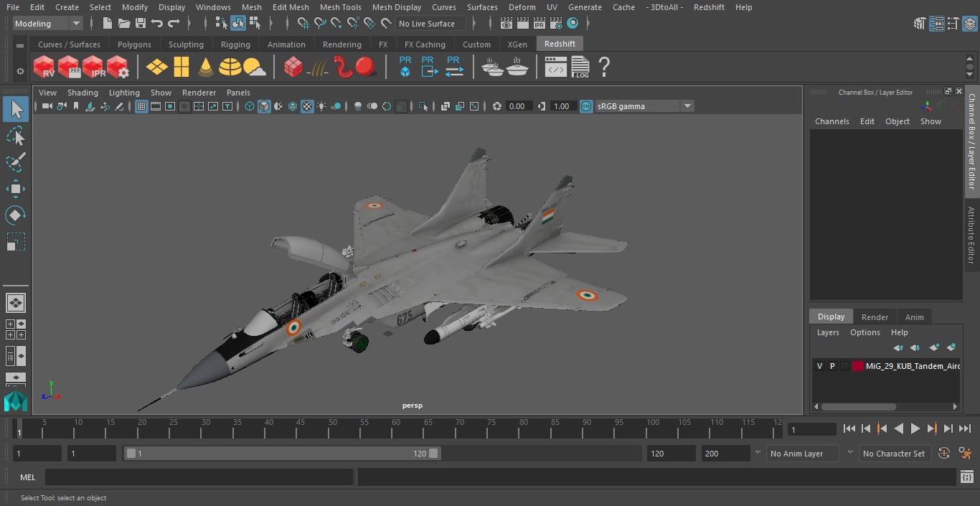Viewport: 980px width, 506px height.
Task: Click layer list horizontal scrollbar
Action: [858, 406]
